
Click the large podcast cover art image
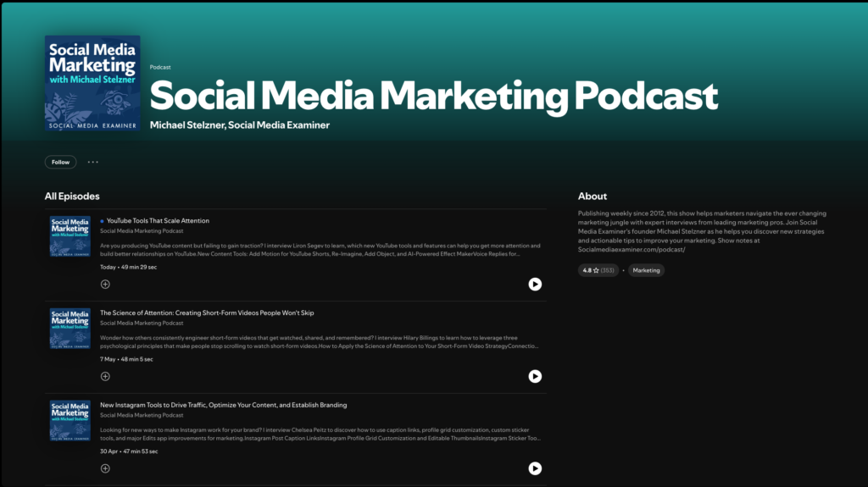point(92,83)
